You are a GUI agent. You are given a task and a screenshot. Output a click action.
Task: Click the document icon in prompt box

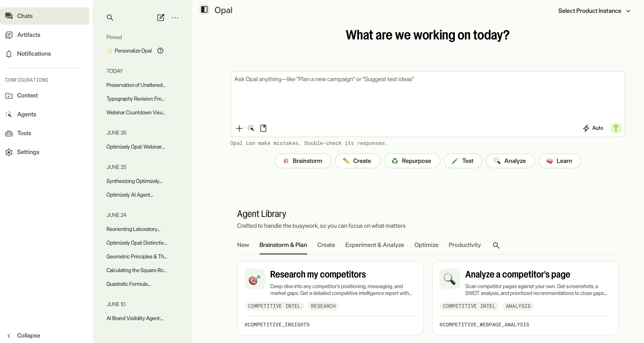(263, 128)
